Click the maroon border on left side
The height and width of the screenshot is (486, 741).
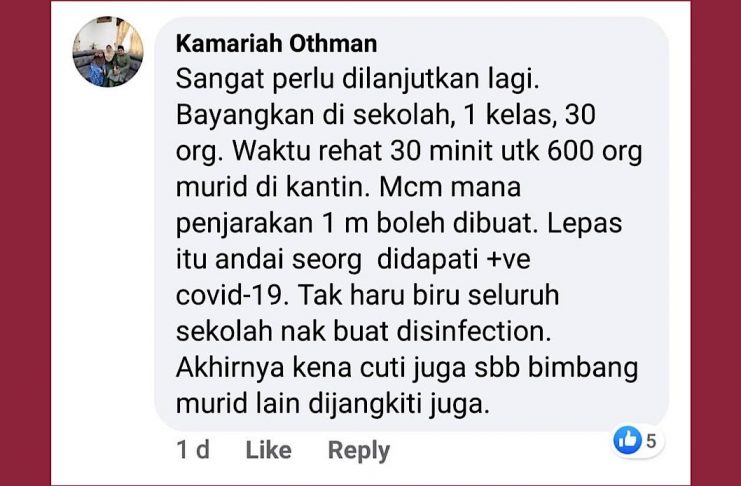25,243
